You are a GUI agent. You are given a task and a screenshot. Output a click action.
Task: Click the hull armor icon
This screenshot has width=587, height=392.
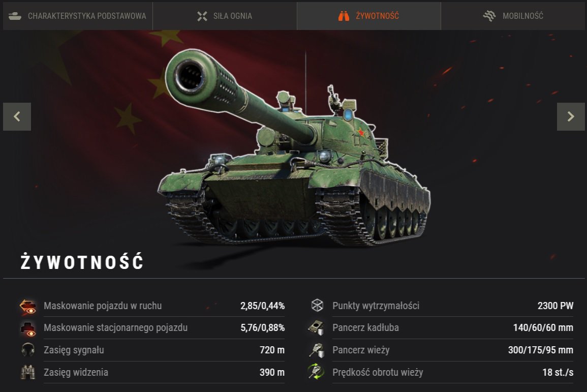pos(316,327)
